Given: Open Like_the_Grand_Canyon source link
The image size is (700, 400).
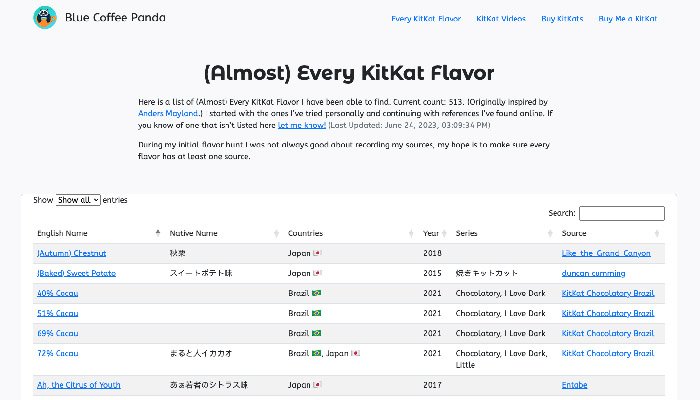Looking at the screenshot, I should tap(606, 253).
